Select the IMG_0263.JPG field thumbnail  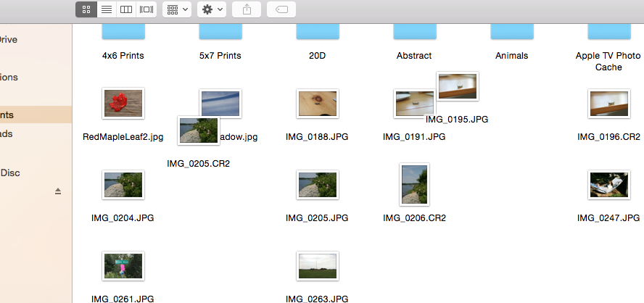(x=318, y=266)
